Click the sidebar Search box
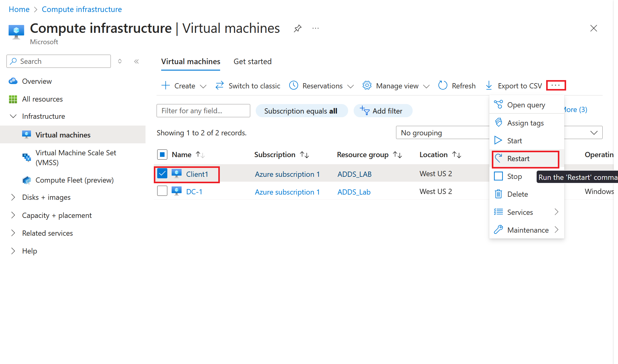618x364 pixels. coord(59,61)
